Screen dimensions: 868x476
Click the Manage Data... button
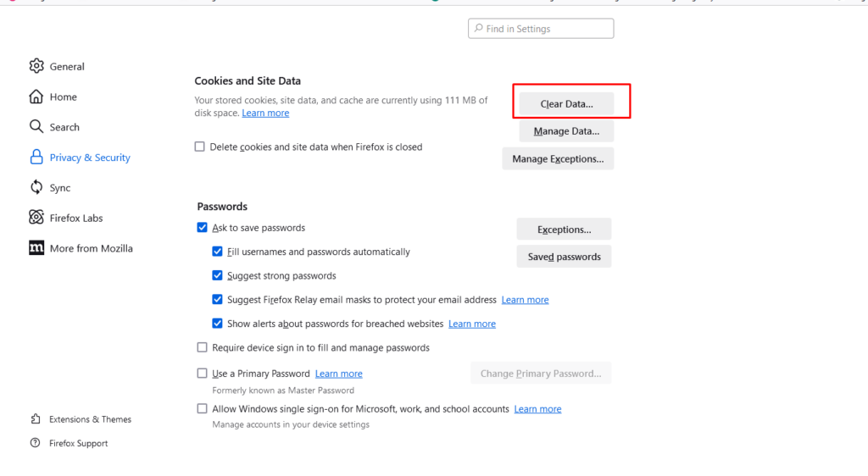566,131
